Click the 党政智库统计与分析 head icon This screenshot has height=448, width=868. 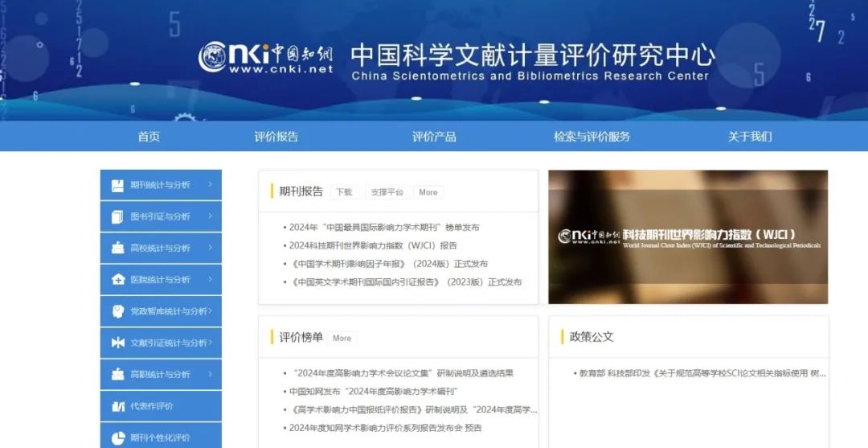[117, 311]
